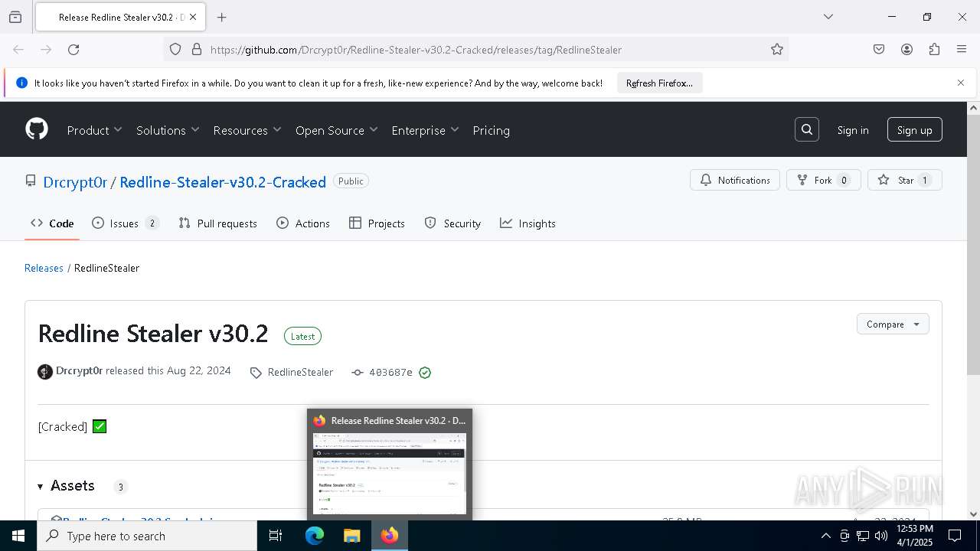Screen dimensions: 980x551
Task: Go to the Releases breadcrumb link
Action: coord(44,268)
